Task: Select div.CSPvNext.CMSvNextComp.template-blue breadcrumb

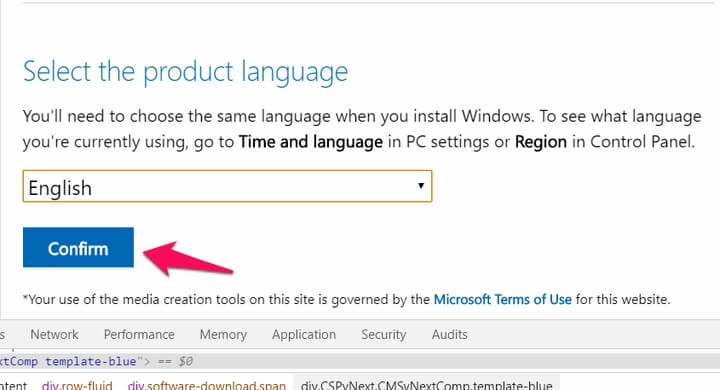Action: coord(427,385)
